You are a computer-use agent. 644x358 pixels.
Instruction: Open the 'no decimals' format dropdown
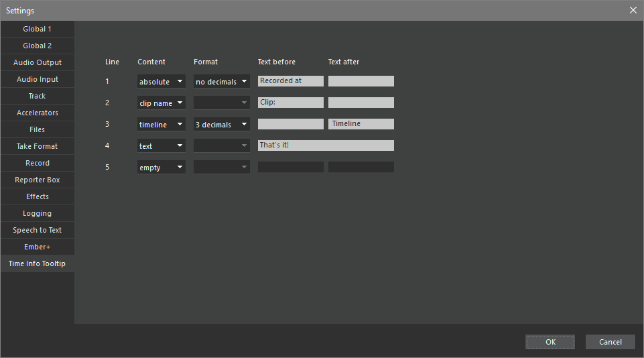point(221,82)
